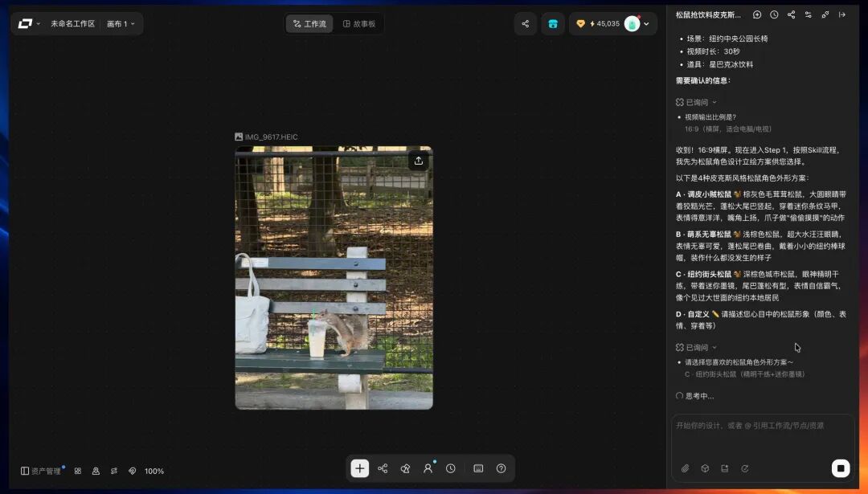The height and width of the screenshot is (494, 868).
Task: Start a new chat in the assistant panel
Action: [x=757, y=15]
